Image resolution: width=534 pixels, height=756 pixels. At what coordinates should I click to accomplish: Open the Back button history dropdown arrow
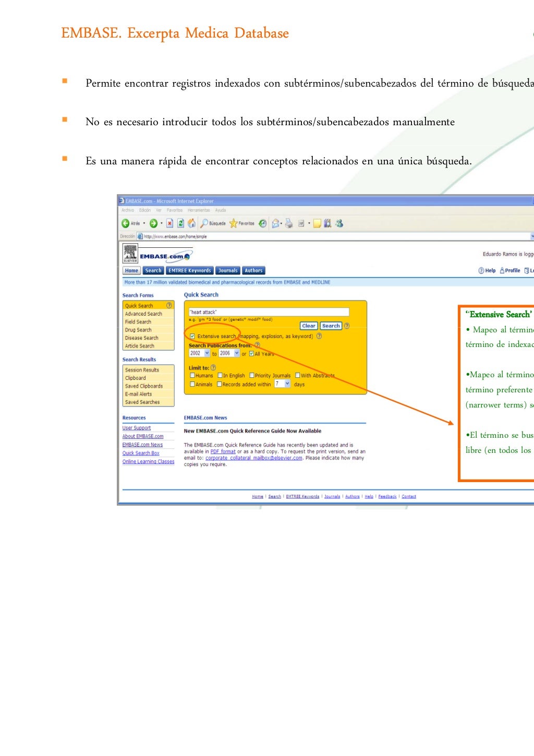[x=144, y=223]
